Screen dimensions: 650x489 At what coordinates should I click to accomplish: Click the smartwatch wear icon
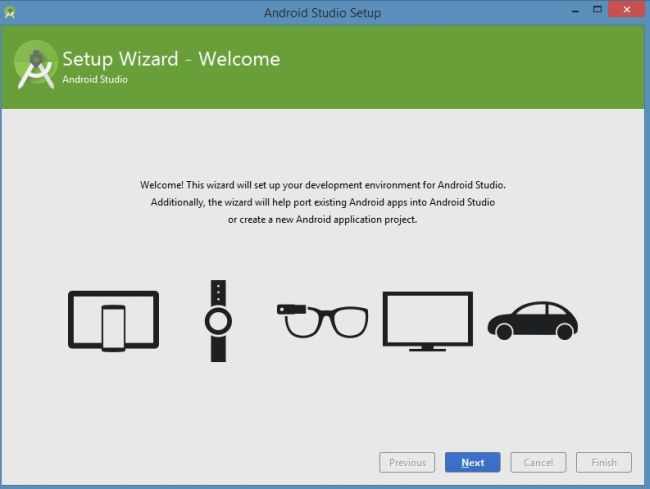pyautogui.click(x=218, y=321)
